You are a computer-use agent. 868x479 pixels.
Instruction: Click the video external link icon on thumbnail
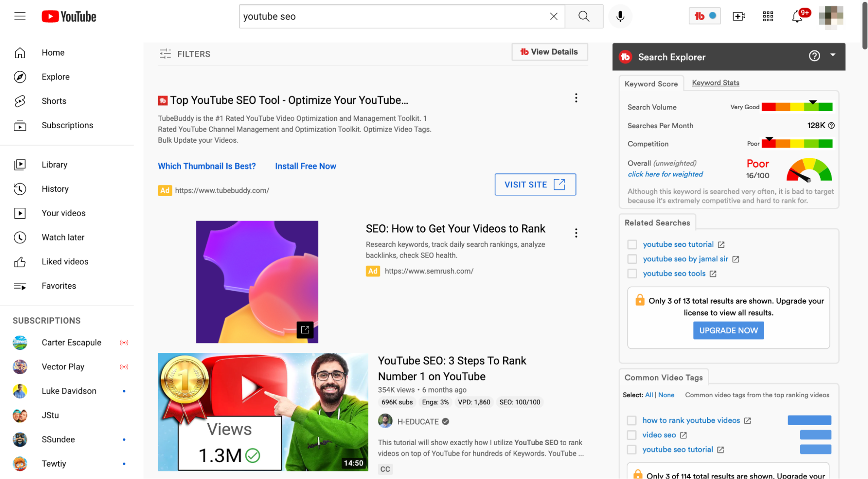(305, 330)
